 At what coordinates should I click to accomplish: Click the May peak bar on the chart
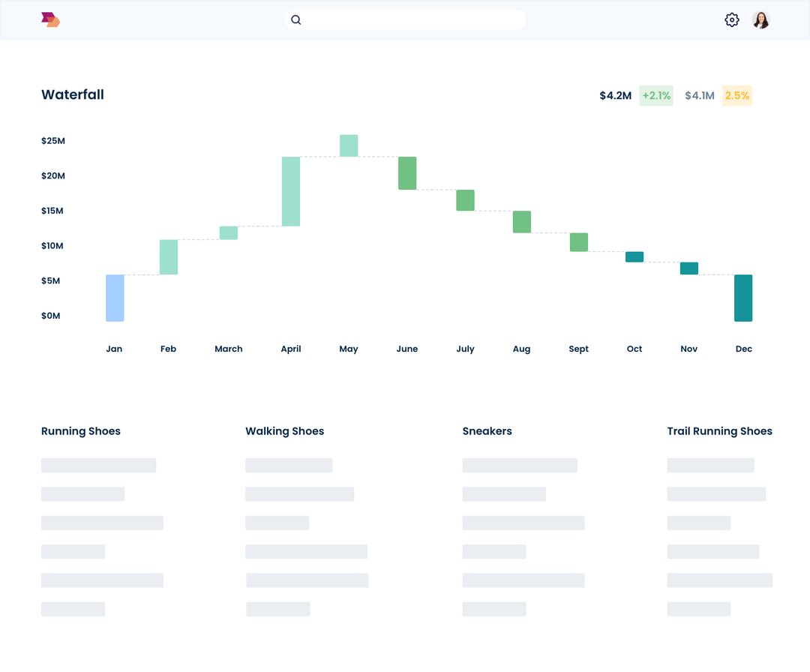pos(348,145)
